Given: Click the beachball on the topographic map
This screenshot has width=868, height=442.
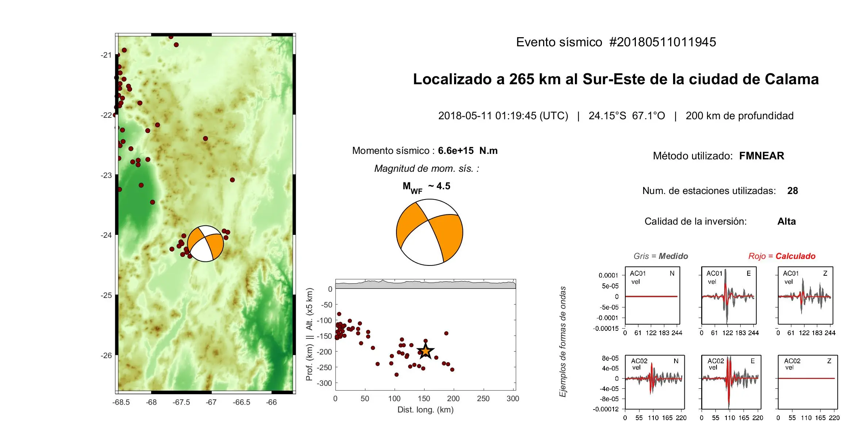Looking at the screenshot, I should click(206, 244).
